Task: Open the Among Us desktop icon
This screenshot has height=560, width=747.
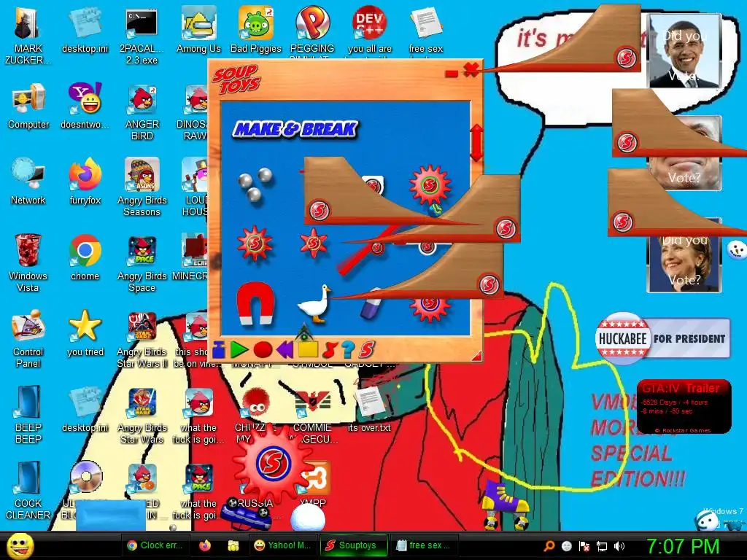Action: point(198,29)
